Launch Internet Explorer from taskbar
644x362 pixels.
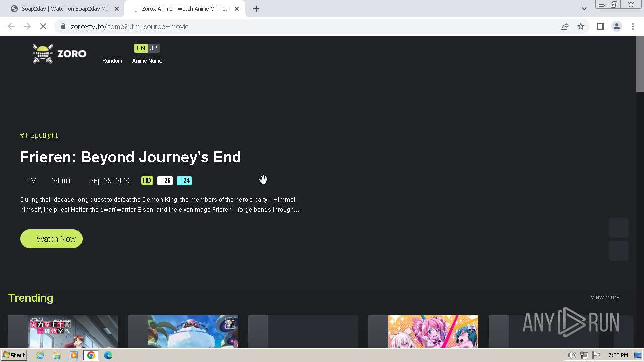point(40,355)
